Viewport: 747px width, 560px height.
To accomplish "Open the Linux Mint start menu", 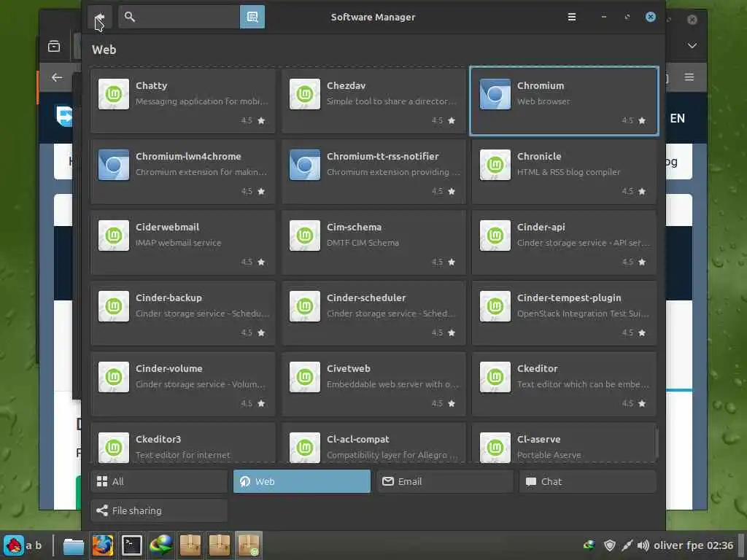I will (14, 545).
